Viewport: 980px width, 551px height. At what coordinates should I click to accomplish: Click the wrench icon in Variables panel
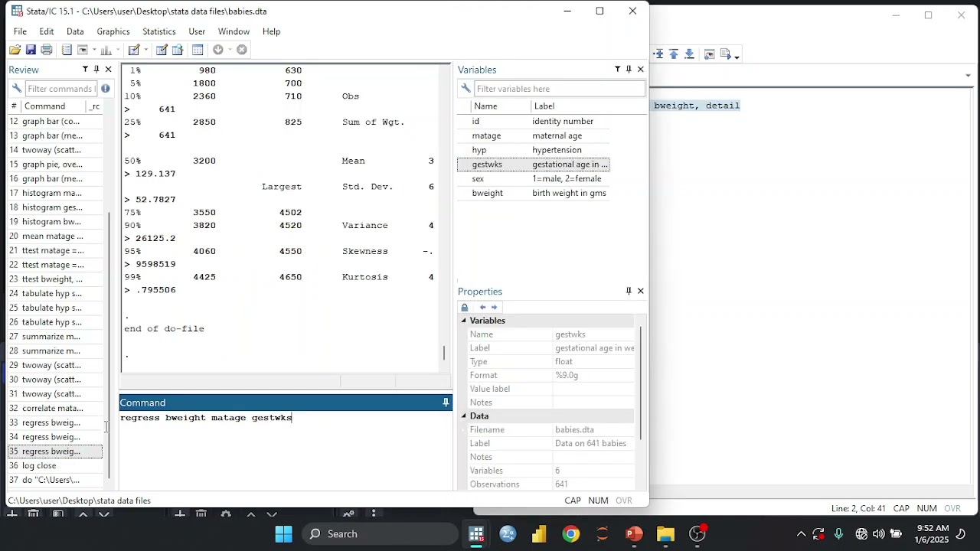(465, 89)
